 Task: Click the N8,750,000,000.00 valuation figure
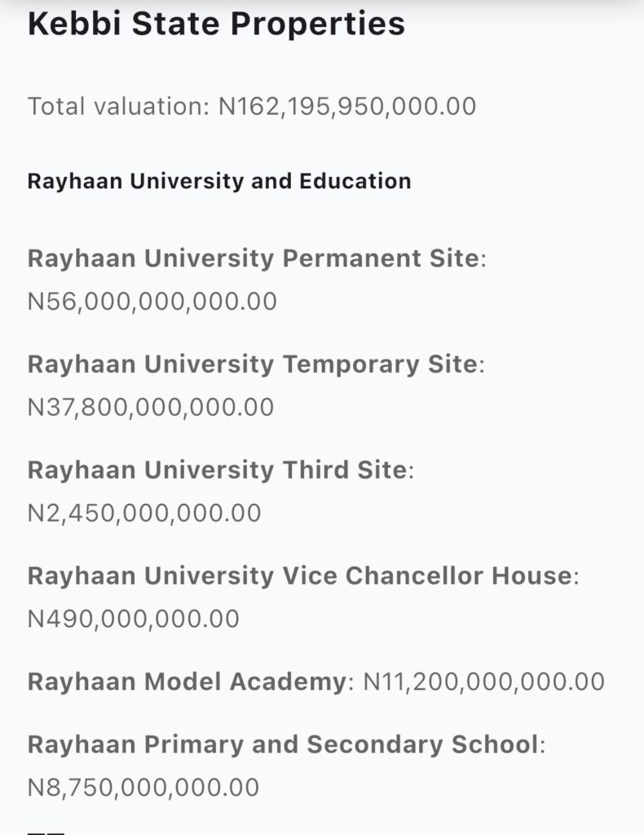143,788
